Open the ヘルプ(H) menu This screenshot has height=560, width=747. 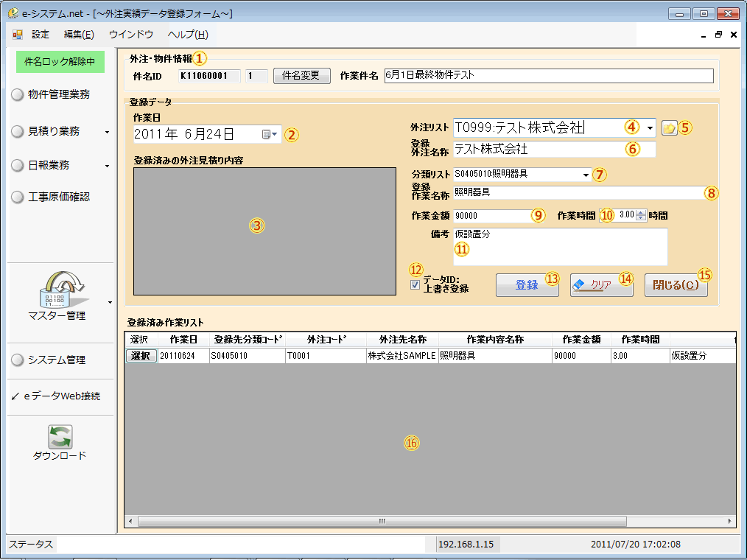(x=188, y=35)
